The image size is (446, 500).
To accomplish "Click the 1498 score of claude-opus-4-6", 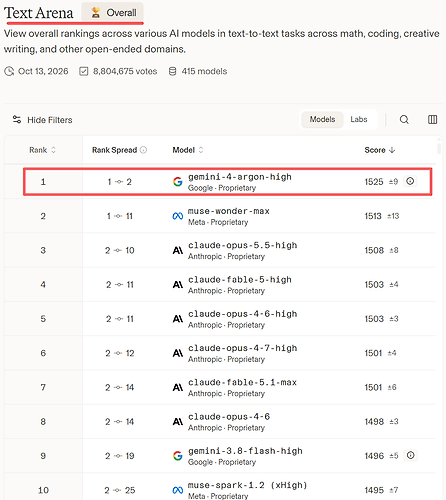I will 374,422.
